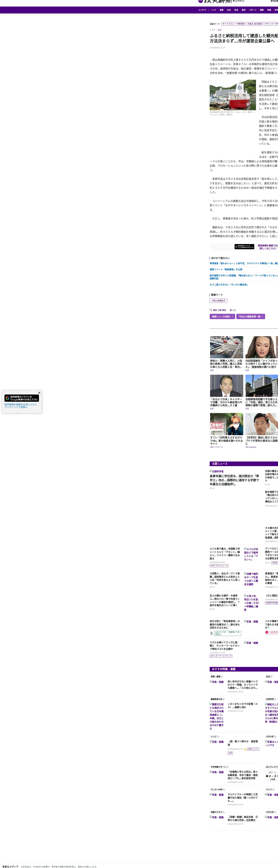Open the 若い世代が少ない骨髄バンク article
Image resolution: width=278 pixels, height=868 pixels.
[243, 685]
